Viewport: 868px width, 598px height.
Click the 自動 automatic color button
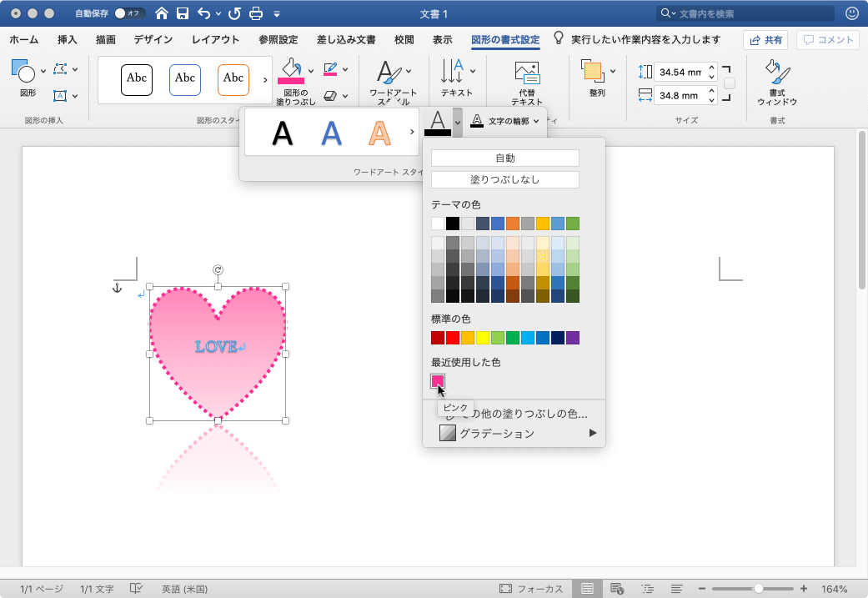(x=504, y=158)
